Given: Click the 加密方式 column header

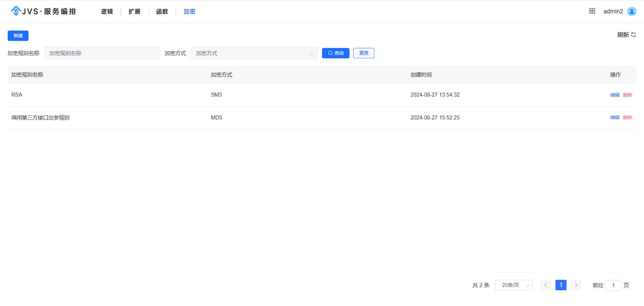Looking at the screenshot, I should click(221, 74).
